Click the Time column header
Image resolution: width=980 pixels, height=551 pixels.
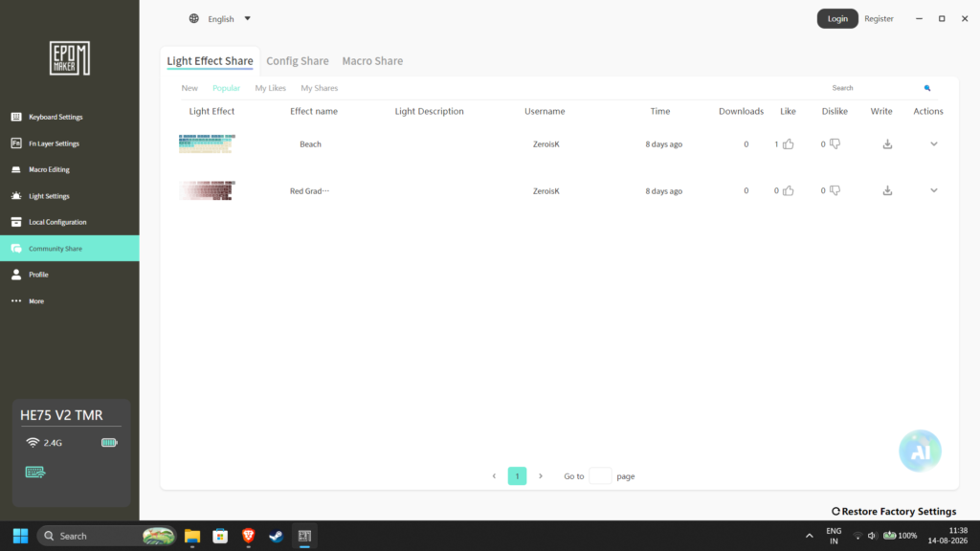click(x=660, y=111)
